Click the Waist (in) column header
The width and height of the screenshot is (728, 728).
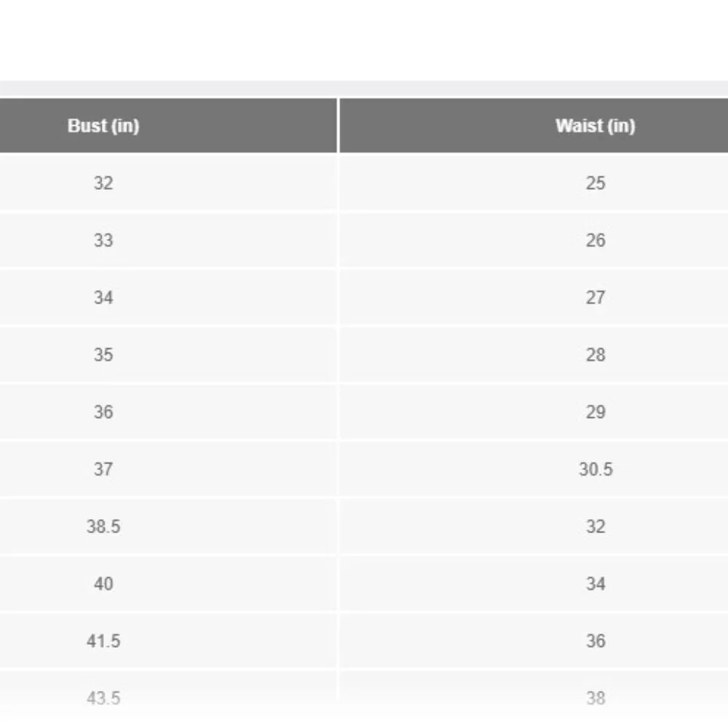click(x=534, y=125)
